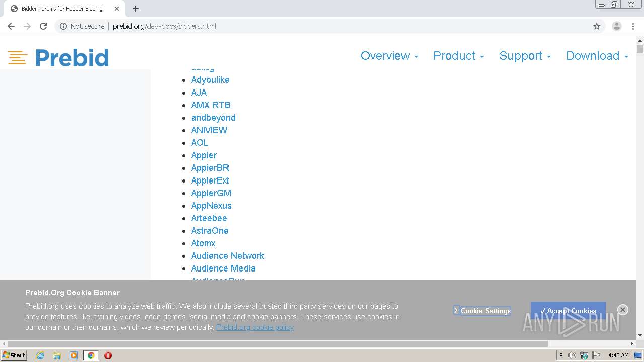Click the vertical scrollbar thumb
This screenshot has height=362, width=644.
pyautogui.click(x=640, y=49)
